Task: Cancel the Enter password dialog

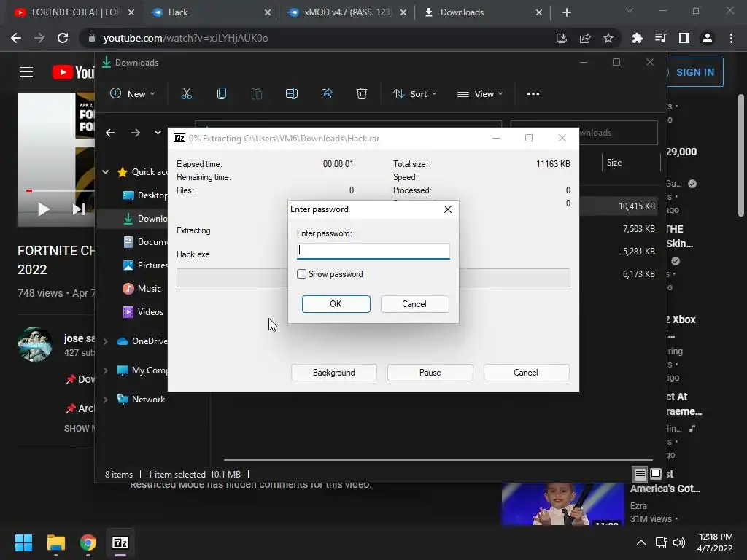Action: (x=414, y=304)
